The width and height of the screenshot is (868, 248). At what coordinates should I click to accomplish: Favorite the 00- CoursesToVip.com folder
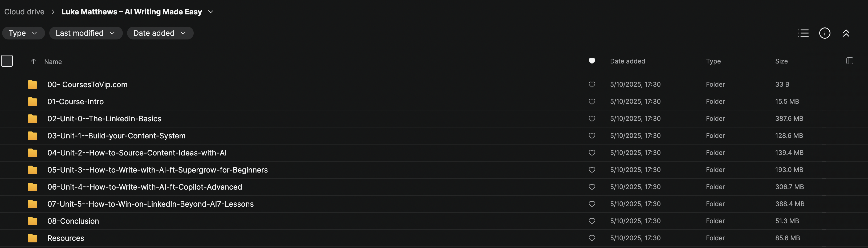click(x=592, y=84)
